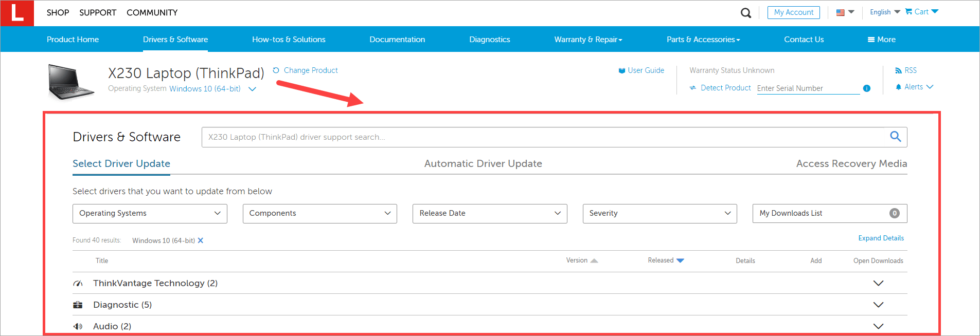Open the English language dropdown

pyautogui.click(x=885, y=12)
